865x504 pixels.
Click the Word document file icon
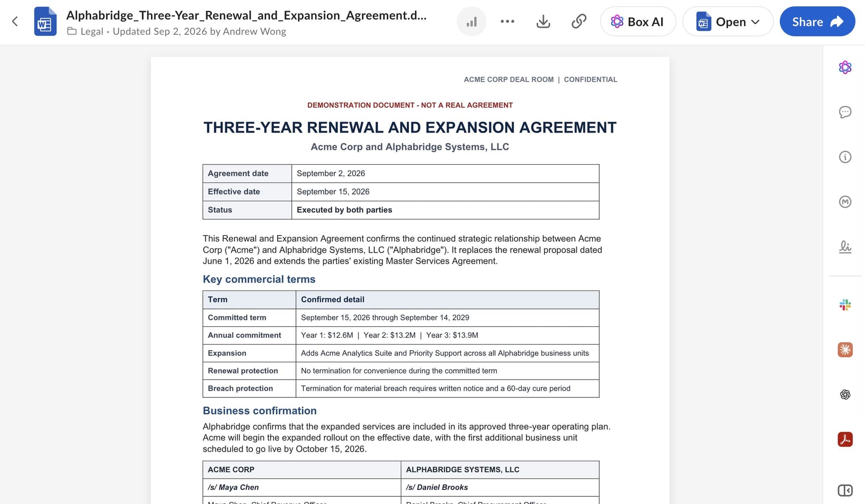click(x=45, y=22)
